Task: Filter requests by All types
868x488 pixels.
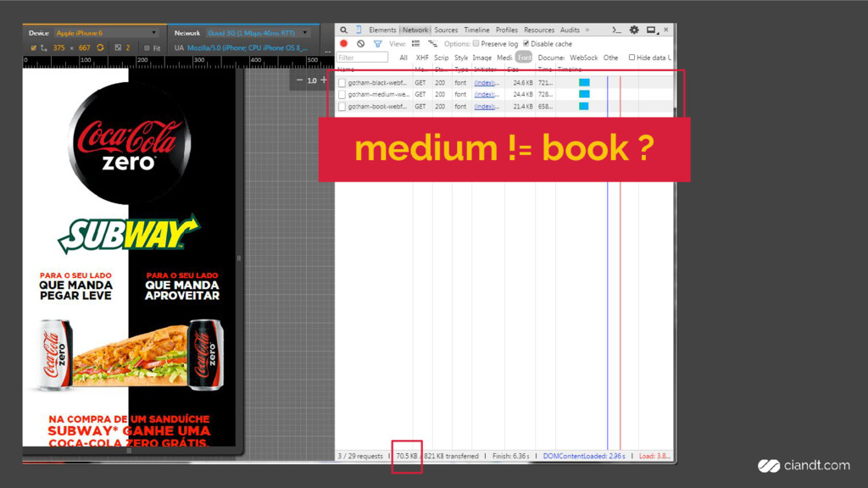Action: tap(403, 58)
